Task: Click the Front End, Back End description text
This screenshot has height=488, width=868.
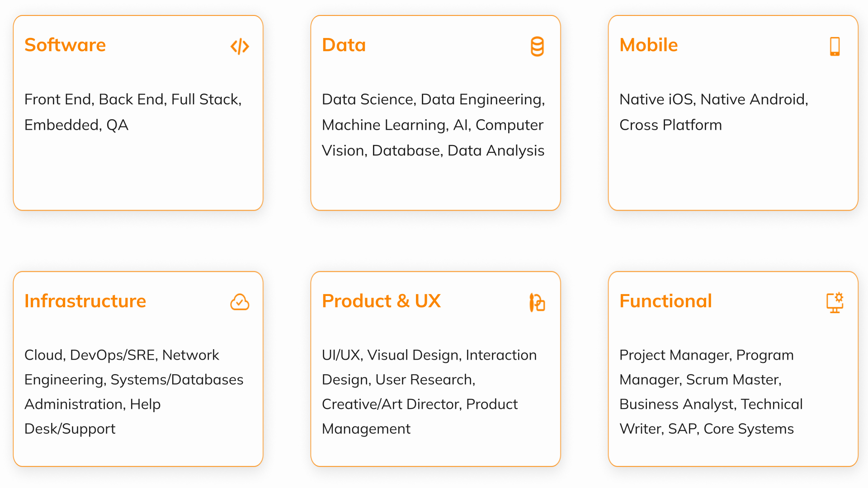Action: 133,112
